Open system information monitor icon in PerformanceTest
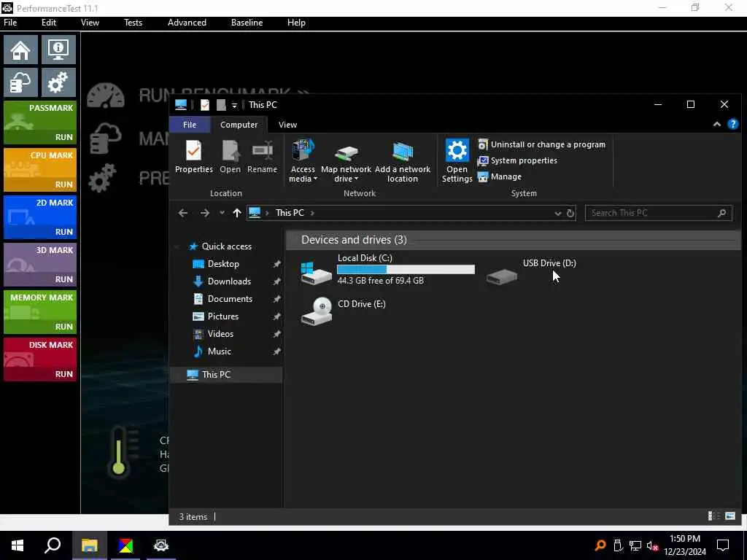The width and height of the screenshot is (747, 560). 58,50
